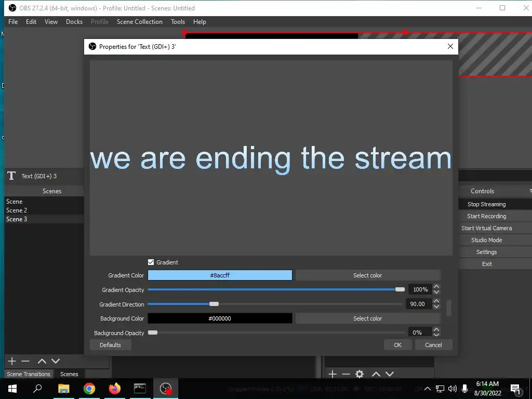This screenshot has width=532, height=399.
Task: Click the Text (GDI+) 3 T icon
Action: tap(11, 176)
